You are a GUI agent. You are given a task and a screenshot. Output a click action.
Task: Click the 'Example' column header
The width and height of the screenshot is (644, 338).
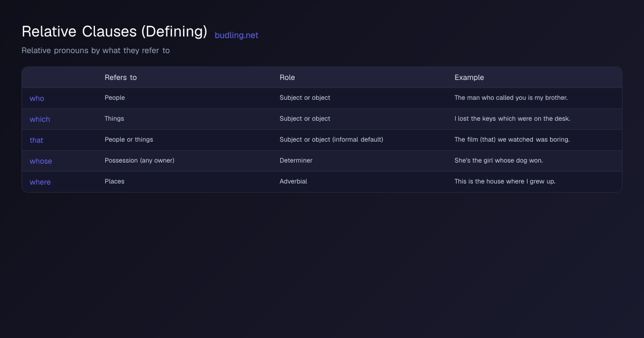(469, 77)
